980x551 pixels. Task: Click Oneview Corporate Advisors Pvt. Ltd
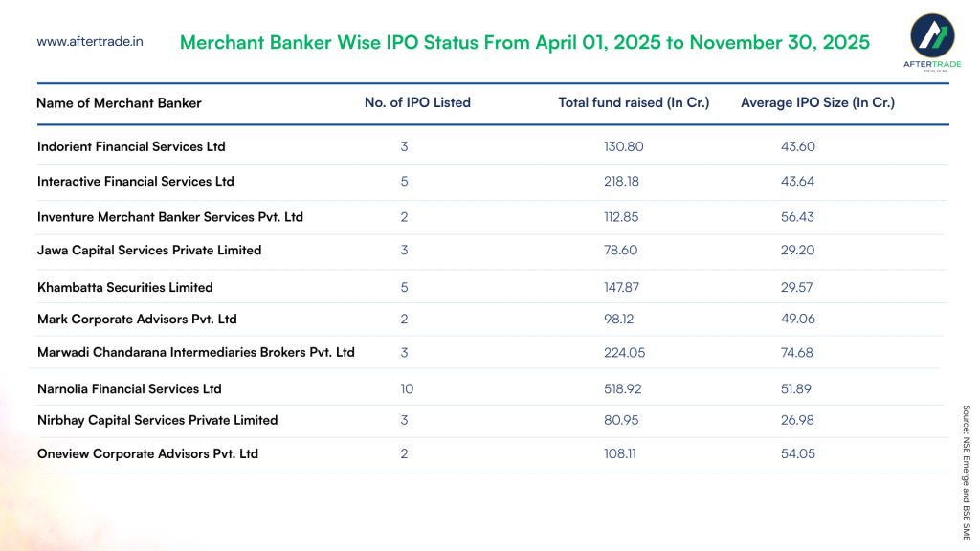tap(147, 453)
